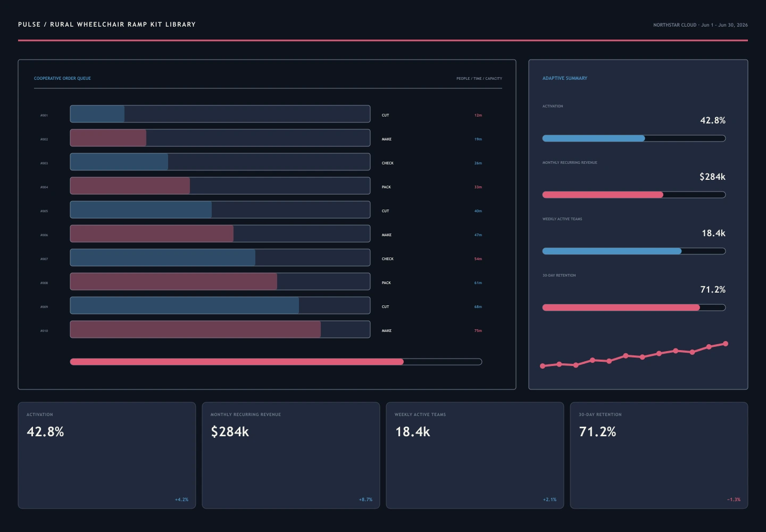Click the "12m" time value

pyautogui.click(x=478, y=115)
